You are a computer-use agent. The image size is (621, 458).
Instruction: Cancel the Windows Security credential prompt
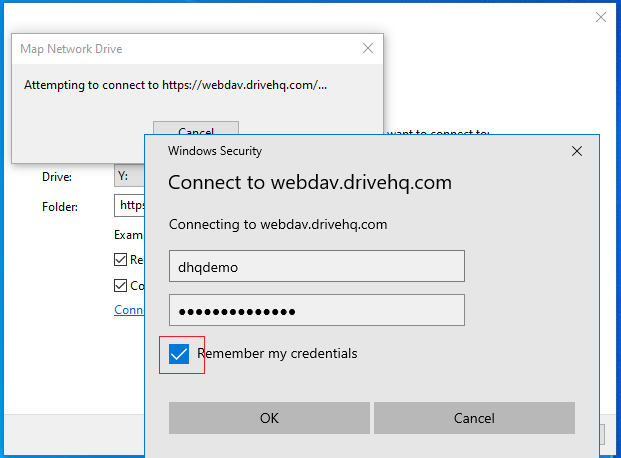pyautogui.click(x=474, y=418)
